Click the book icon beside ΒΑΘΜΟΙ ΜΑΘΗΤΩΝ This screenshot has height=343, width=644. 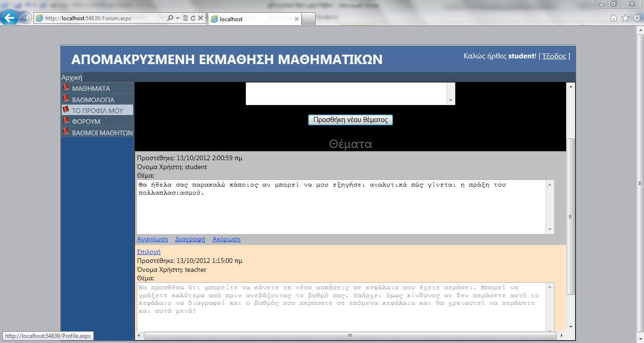click(x=66, y=131)
